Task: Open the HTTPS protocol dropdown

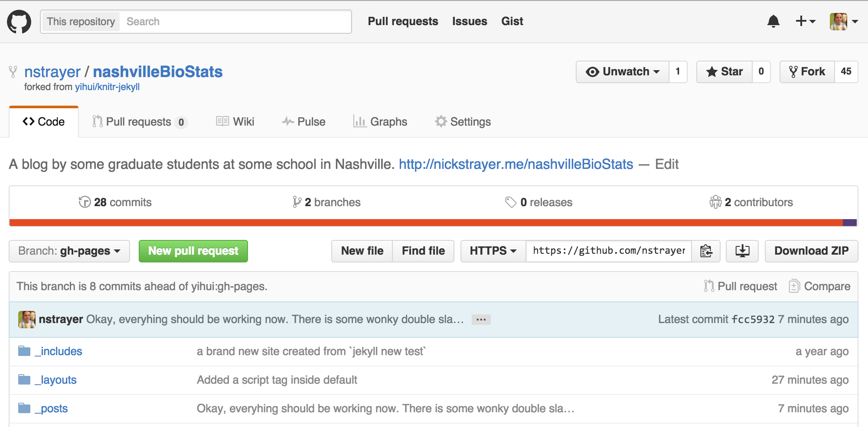Action: click(x=493, y=251)
